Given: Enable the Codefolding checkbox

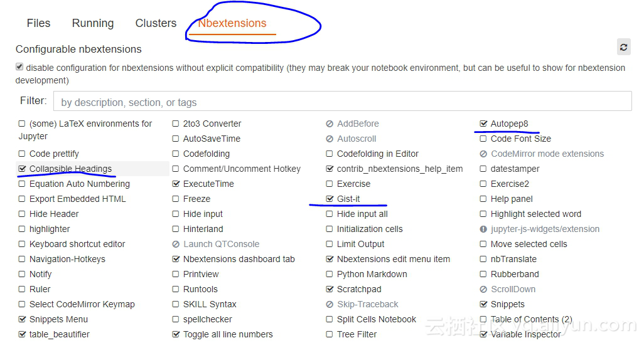Looking at the screenshot, I should (x=176, y=154).
